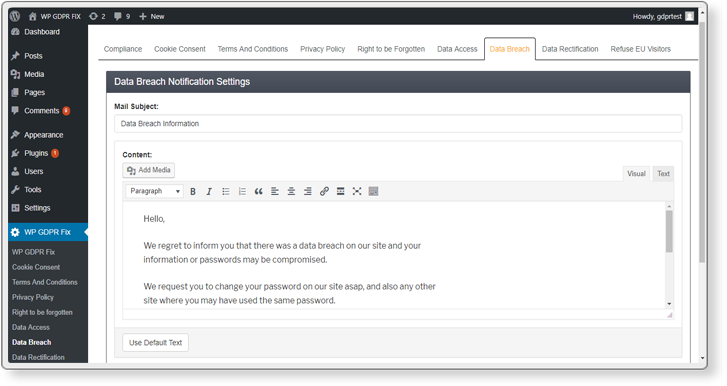
Task: Open Right to be forgotten submenu link
Action: 42,312
